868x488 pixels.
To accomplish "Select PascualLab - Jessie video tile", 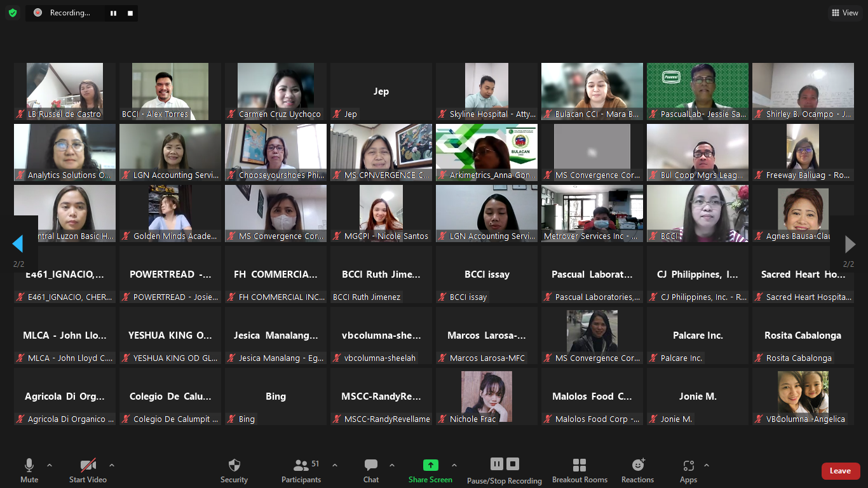I will point(698,91).
